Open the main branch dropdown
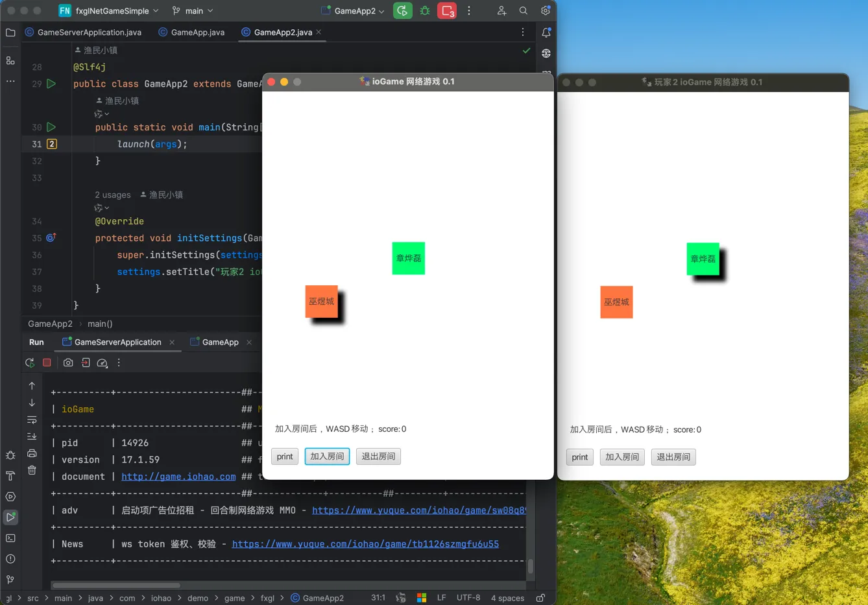This screenshot has height=605, width=868. click(193, 11)
